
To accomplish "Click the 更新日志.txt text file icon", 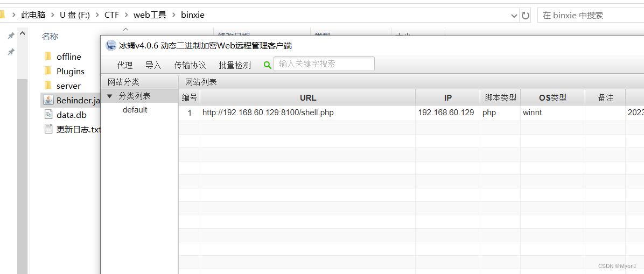I will tap(48, 129).
